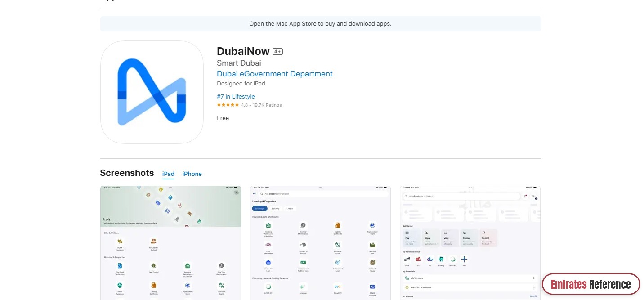This screenshot has width=644, height=300.
Task: Select the Salik favorite service icon
Action: (x=407, y=260)
